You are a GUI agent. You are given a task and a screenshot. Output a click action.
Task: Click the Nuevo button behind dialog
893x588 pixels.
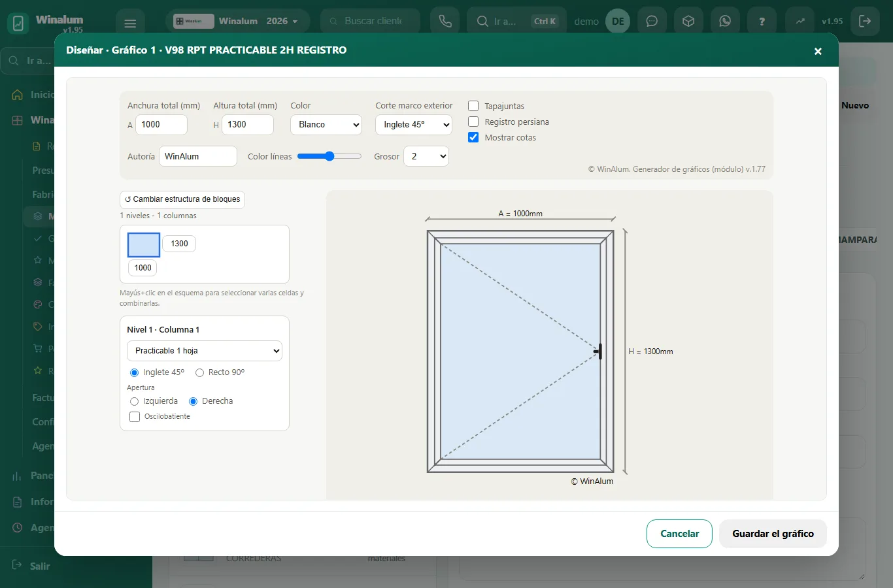(855, 105)
